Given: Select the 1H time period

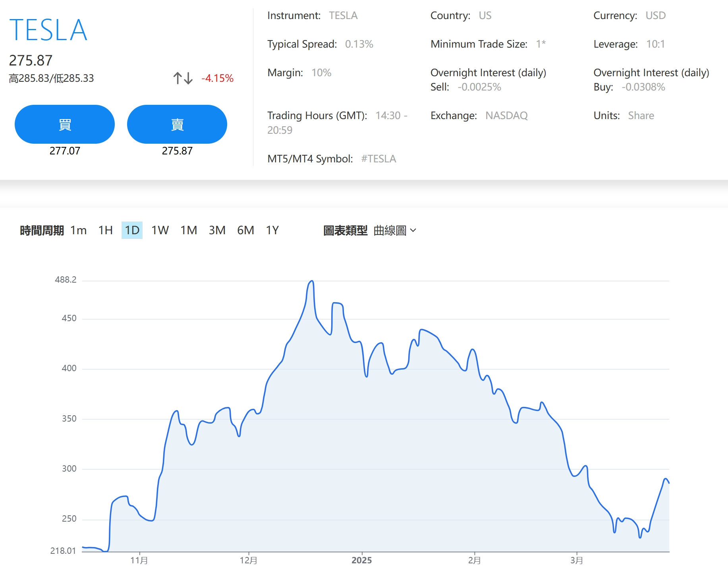Looking at the screenshot, I should pos(106,230).
